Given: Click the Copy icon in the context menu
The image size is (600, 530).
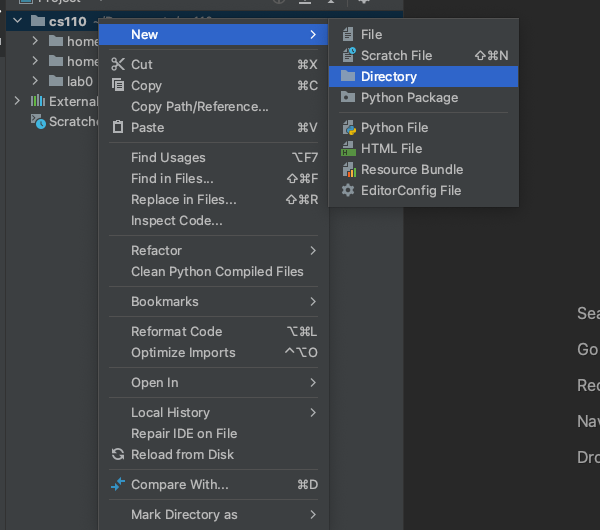Looking at the screenshot, I should 118,85.
